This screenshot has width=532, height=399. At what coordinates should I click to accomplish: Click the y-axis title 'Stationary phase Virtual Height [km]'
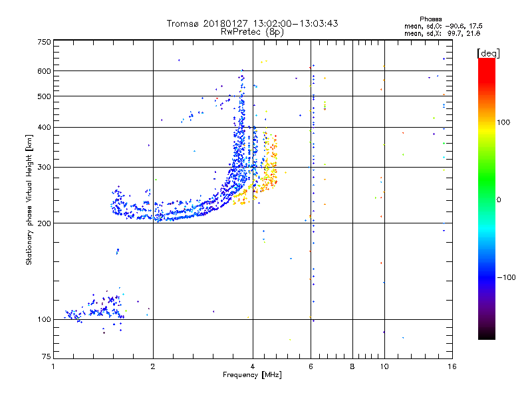(29, 199)
